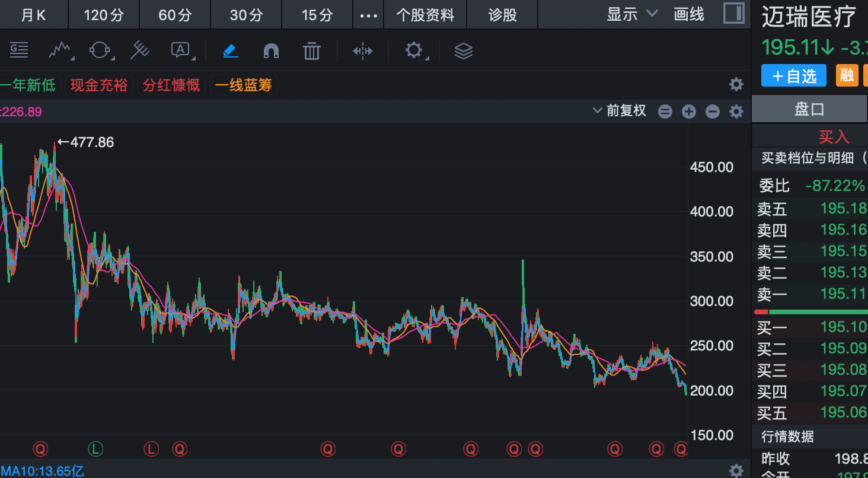The image size is (868, 478).
Task: Choose the circle shape drawing tool
Action: [x=99, y=50]
